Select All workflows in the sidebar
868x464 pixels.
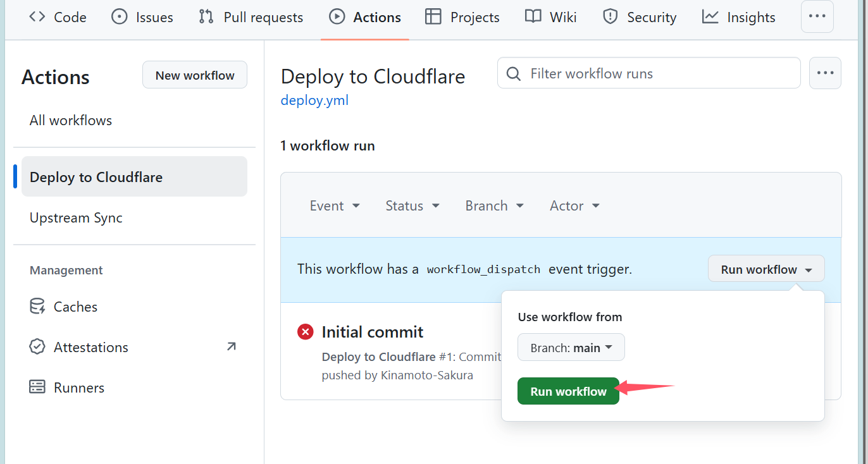[71, 120]
